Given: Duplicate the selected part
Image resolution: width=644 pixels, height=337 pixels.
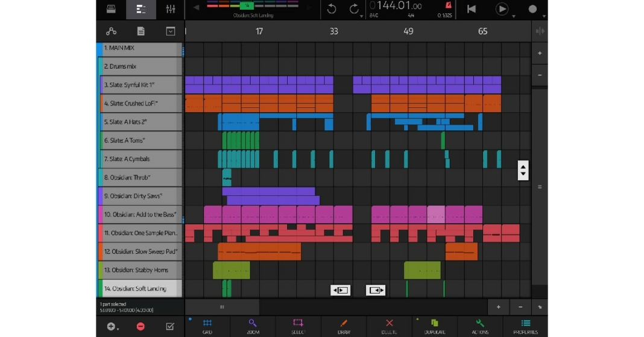Looking at the screenshot, I should 435,326.
